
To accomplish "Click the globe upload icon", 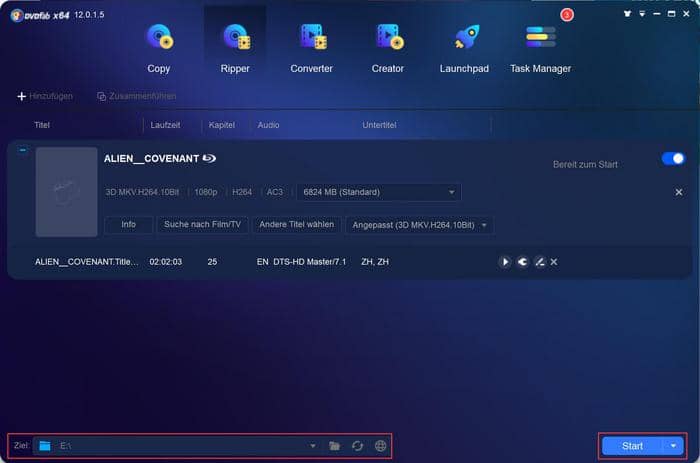I will click(380, 446).
